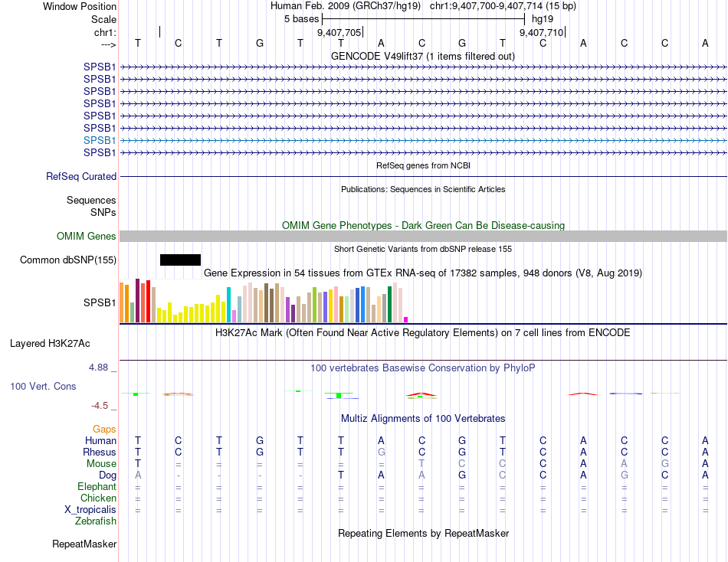Click the Sequences label
The width and height of the screenshot is (728, 562).
[x=91, y=200]
